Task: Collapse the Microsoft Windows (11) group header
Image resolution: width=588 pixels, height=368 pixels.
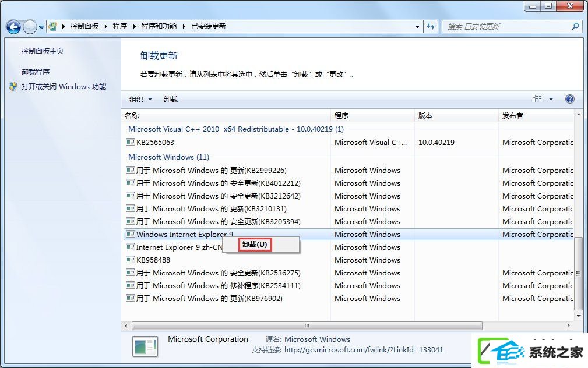Action: tap(169, 157)
